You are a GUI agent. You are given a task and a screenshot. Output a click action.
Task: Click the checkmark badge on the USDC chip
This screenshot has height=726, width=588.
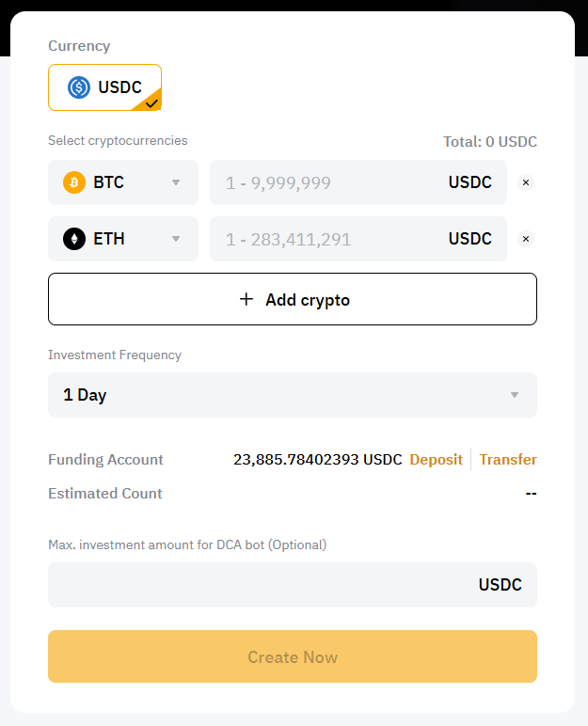pyautogui.click(x=151, y=102)
